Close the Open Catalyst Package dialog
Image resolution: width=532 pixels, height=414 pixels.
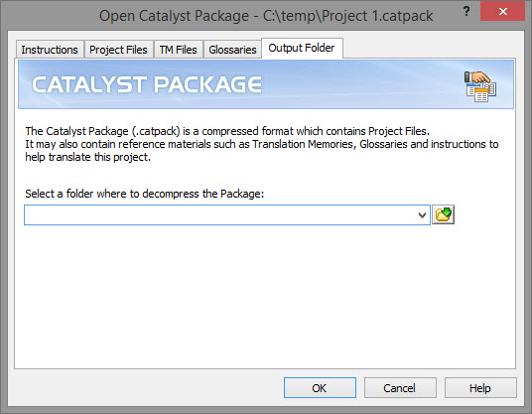pos(503,12)
